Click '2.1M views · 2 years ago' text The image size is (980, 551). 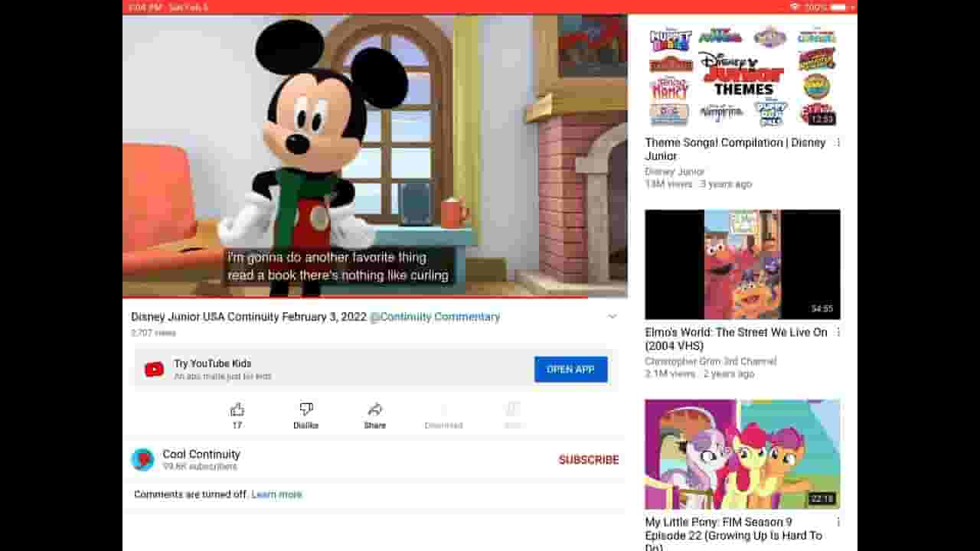click(699, 374)
